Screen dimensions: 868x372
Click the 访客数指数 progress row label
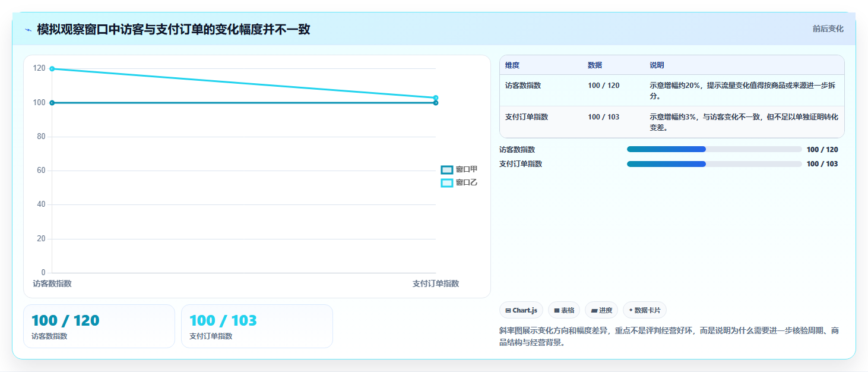click(517, 150)
